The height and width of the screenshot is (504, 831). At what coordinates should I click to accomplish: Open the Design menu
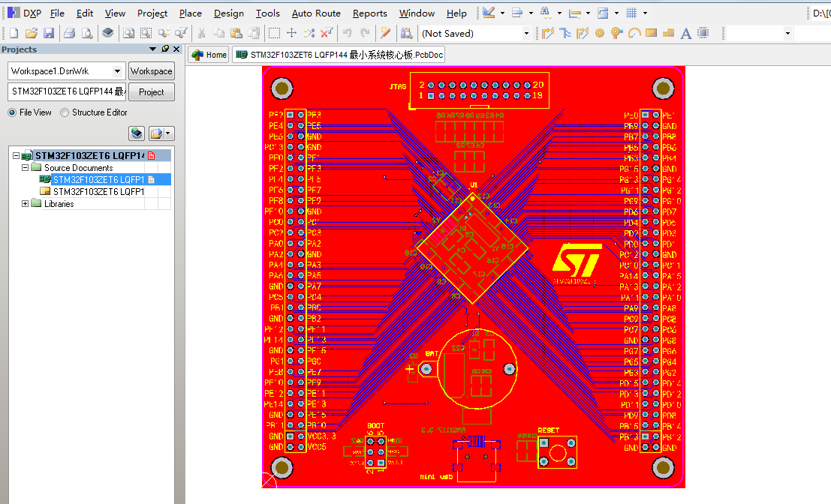[x=229, y=13]
